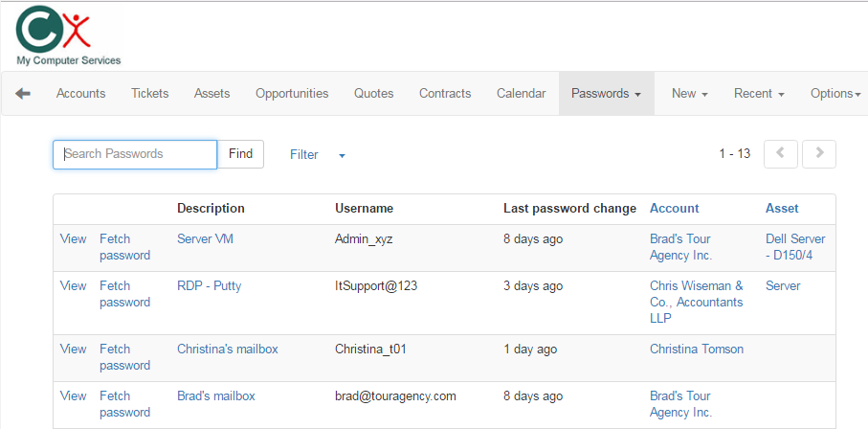Open the Dell Server - D150/4 asset

click(x=794, y=247)
